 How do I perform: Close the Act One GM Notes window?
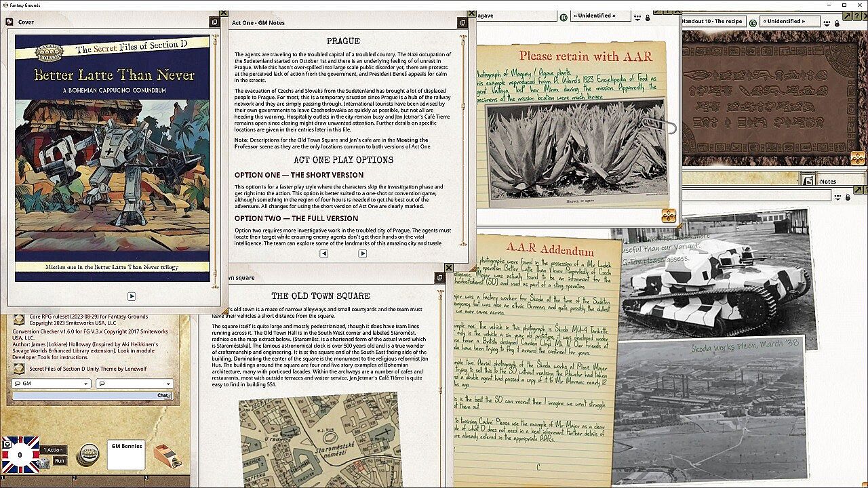472,13
